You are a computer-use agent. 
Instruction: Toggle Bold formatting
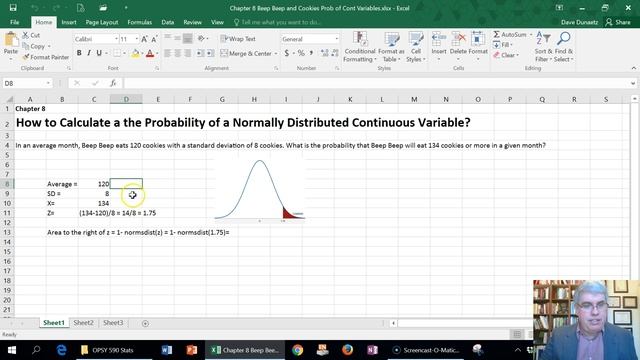coord(79,53)
